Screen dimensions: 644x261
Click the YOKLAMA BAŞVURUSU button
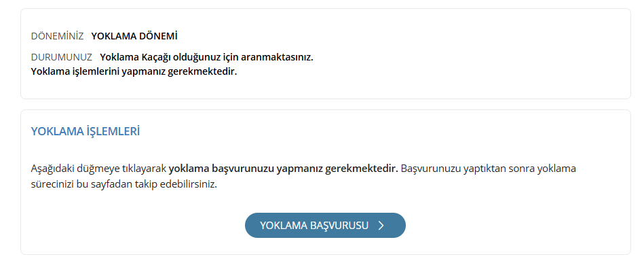(325, 225)
